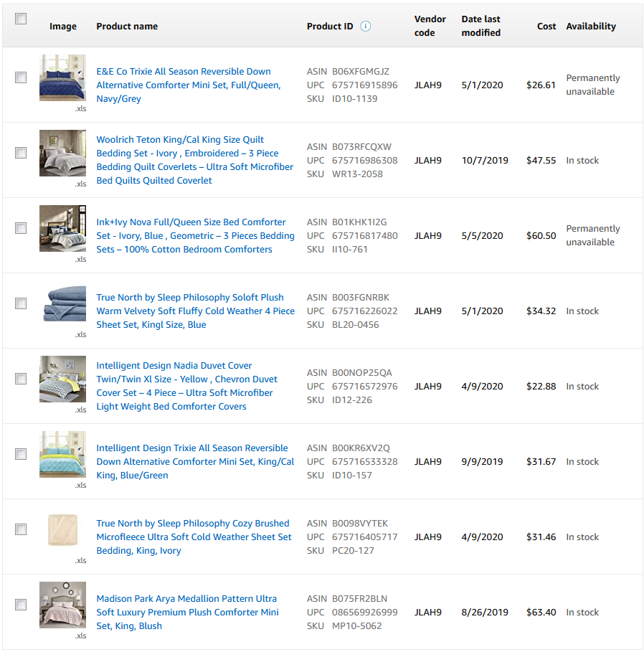This screenshot has height=652, width=644.
Task: Open the yellow chevron duvet thumbnail
Action: tap(63, 379)
